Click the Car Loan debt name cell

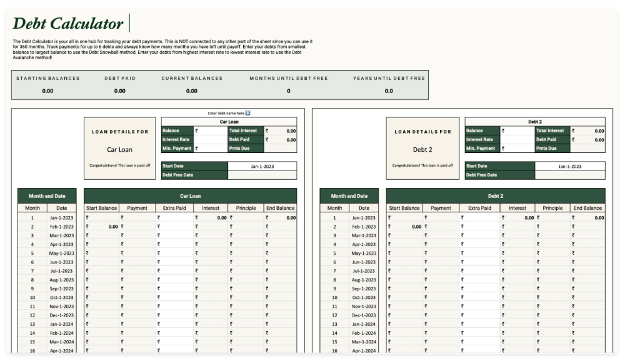229,122
